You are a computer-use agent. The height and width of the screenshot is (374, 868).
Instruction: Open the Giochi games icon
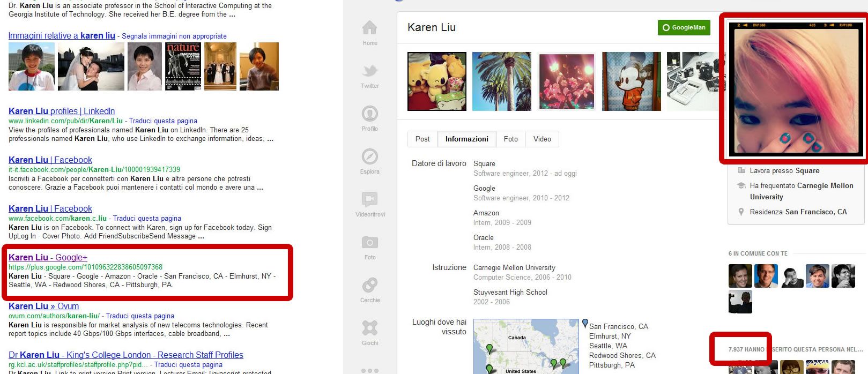(x=369, y=328)
